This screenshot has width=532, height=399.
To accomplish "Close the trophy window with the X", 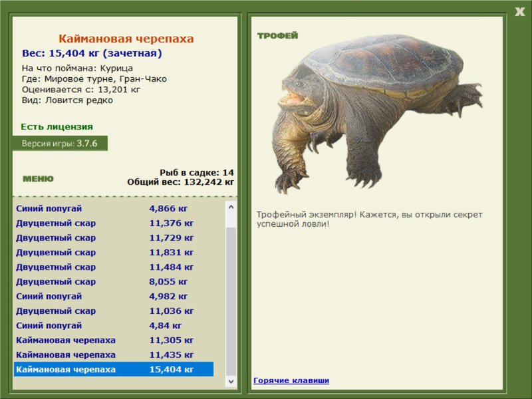I will 519,12.
